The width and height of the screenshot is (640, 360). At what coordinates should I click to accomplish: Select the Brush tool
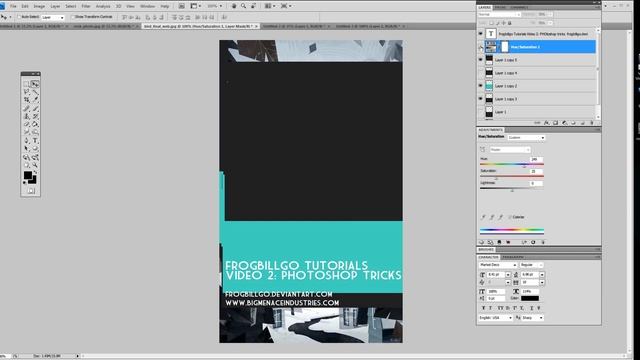coord(35,108)
